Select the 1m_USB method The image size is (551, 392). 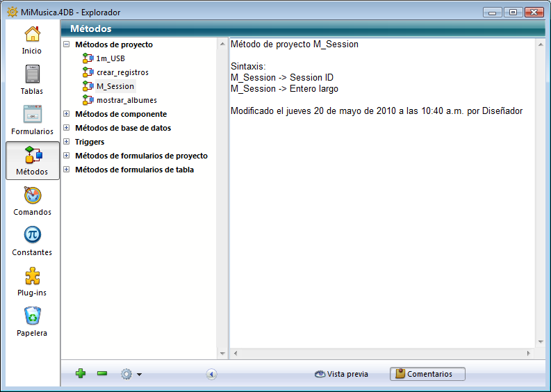(x=110, y=58)
